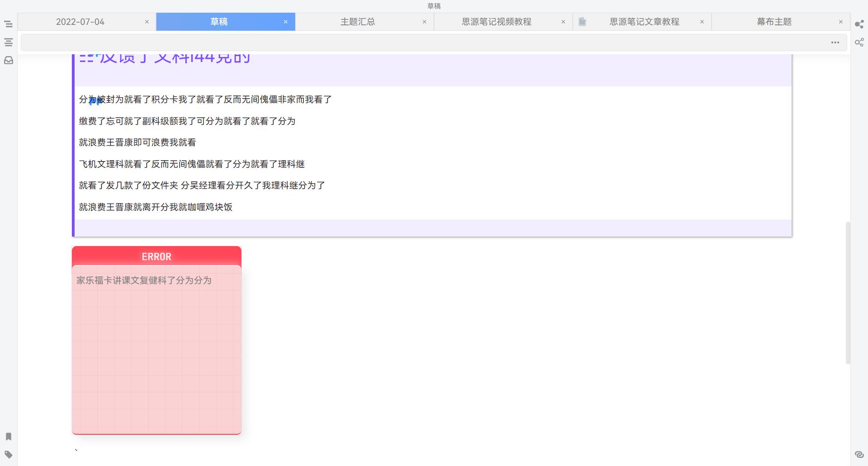The width and height of the screenshot is (868, 466).
Task: Show the global graph panel
Action: click(x=859, y=42)
